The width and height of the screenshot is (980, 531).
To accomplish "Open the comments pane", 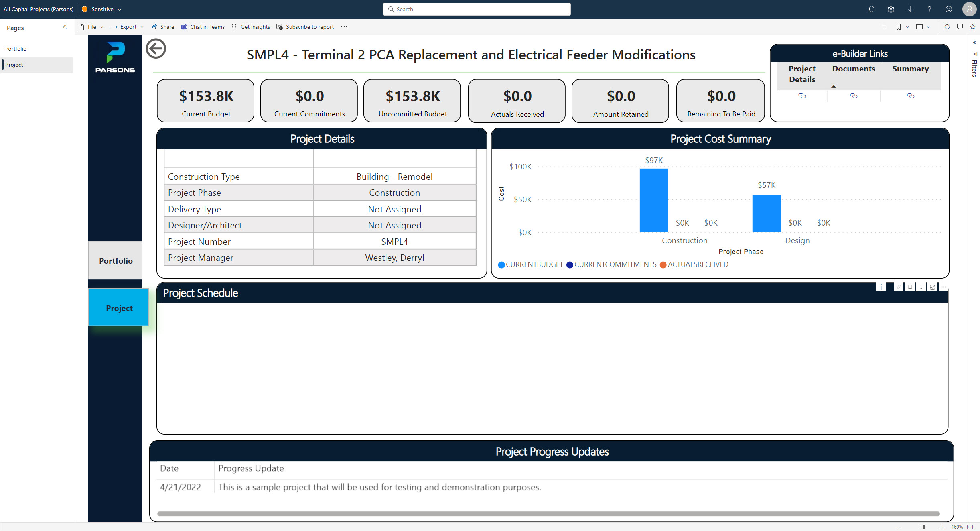I will click(960, 27).
